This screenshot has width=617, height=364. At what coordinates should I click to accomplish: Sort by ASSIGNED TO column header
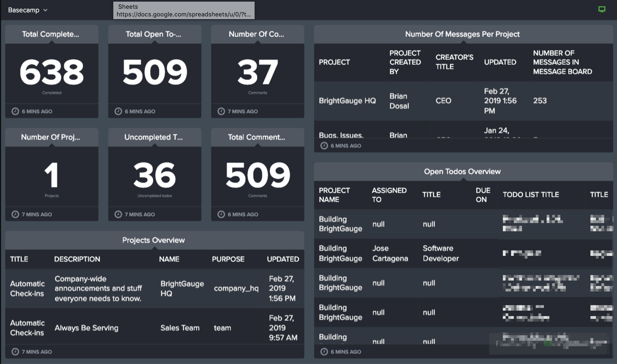(x=389, y=195)
